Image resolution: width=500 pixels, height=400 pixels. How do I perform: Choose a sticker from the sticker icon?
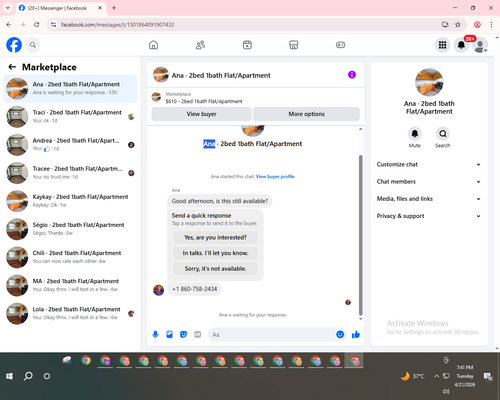point(183,334)
